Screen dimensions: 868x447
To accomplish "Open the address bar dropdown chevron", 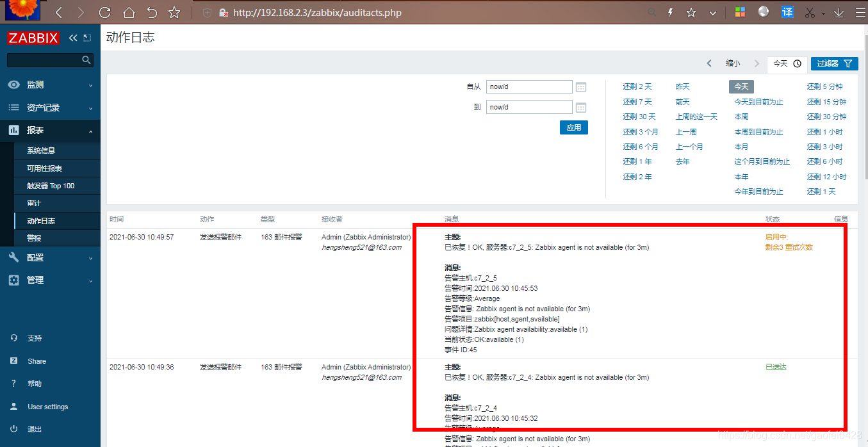I will (712, 13).
